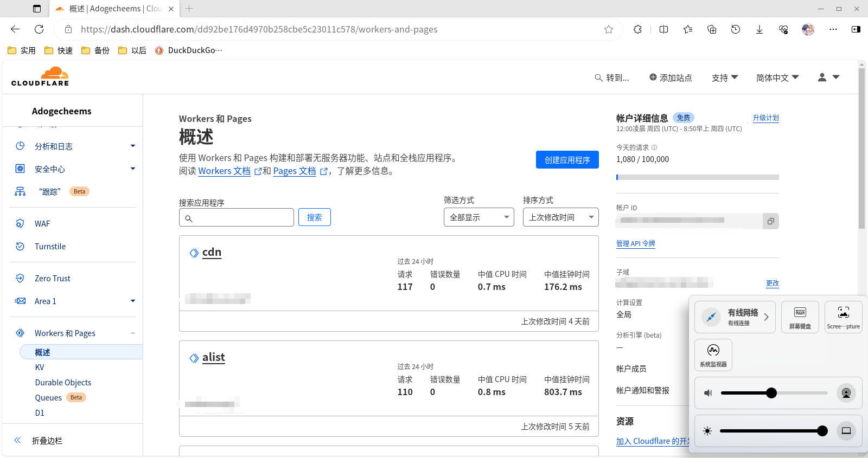Mute the volume speaker icon
The height and width of the screenshot is (458, 868).
[708, 393]
